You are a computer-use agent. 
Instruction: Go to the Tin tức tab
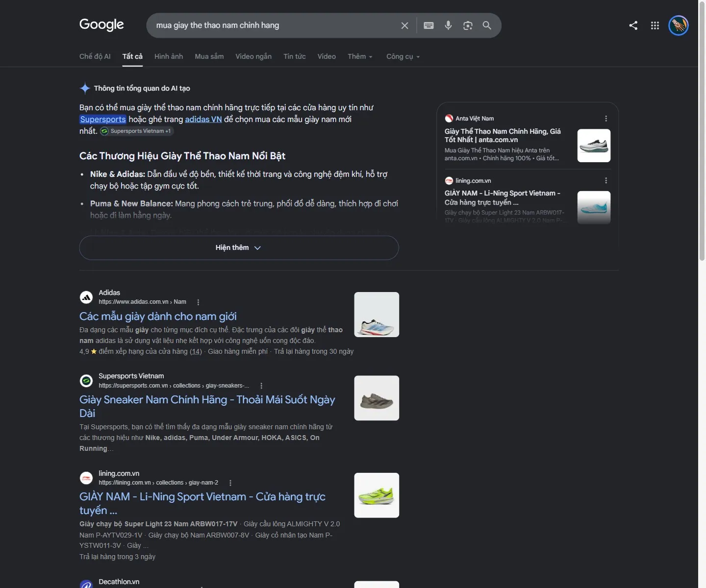295,56
